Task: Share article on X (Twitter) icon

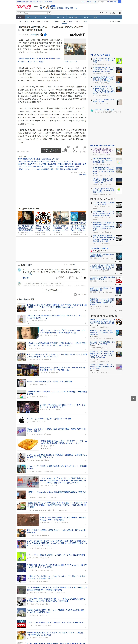Action: 42,35
